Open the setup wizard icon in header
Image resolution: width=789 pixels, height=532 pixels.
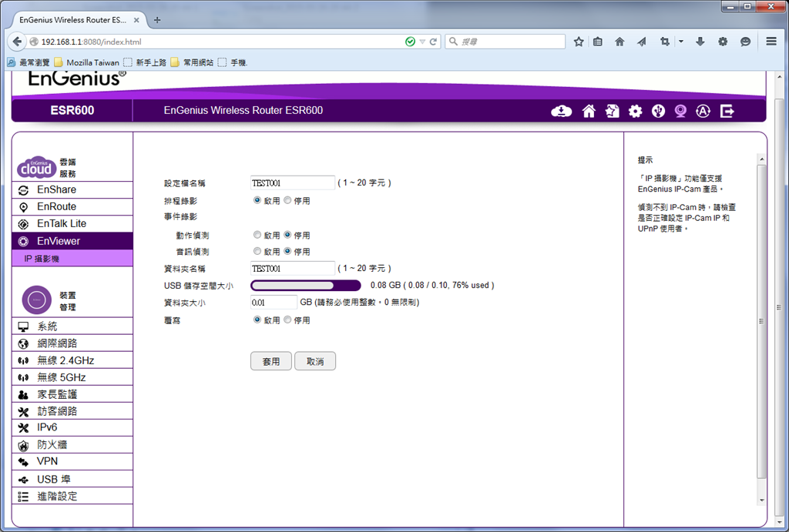[x=613, y=111]
